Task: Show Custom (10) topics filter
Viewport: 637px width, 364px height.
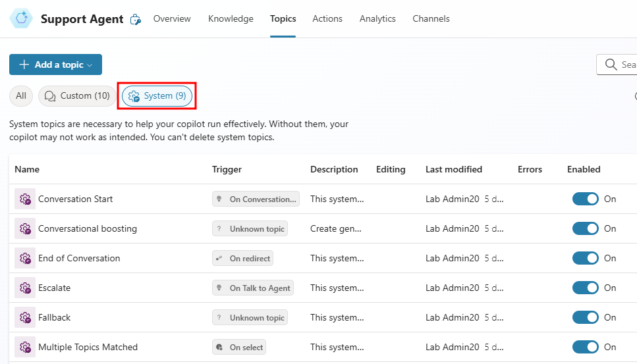Action: coord(77,96)
